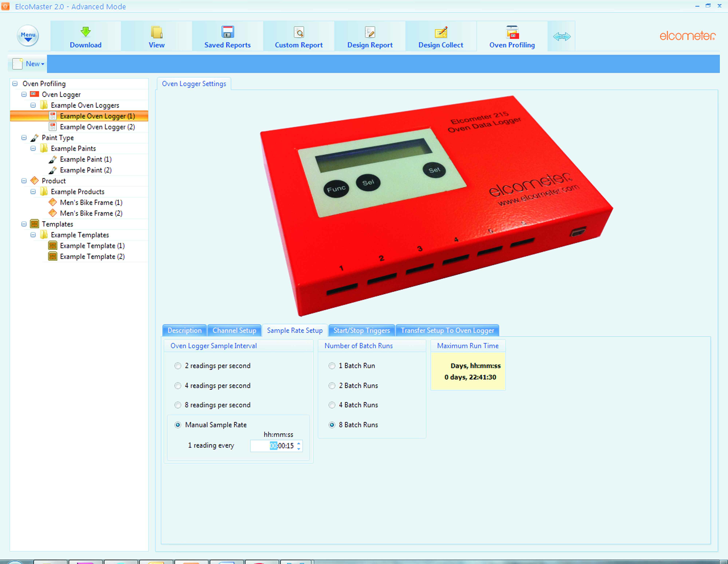
Task: Switch to the Channel Setup tab
Action: (234, 330)
